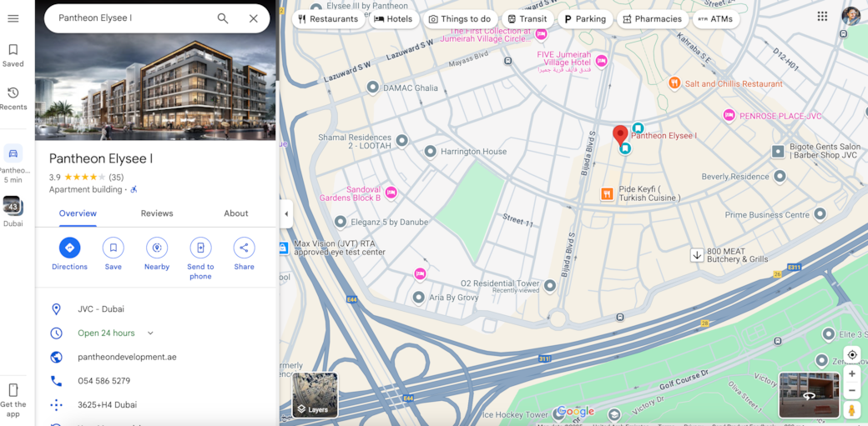Click the Elite 3 S marker
Screen dimensions: 868x426
[829, 334]
